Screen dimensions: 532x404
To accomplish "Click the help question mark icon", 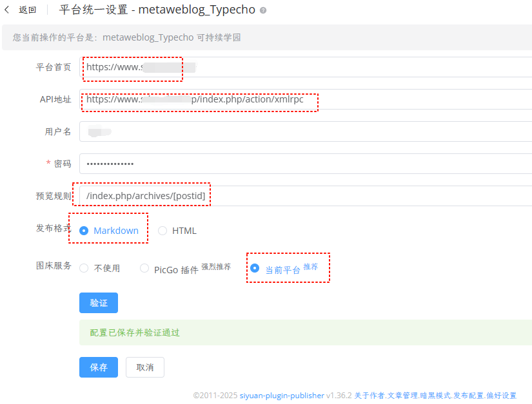I will click(263, 11).
